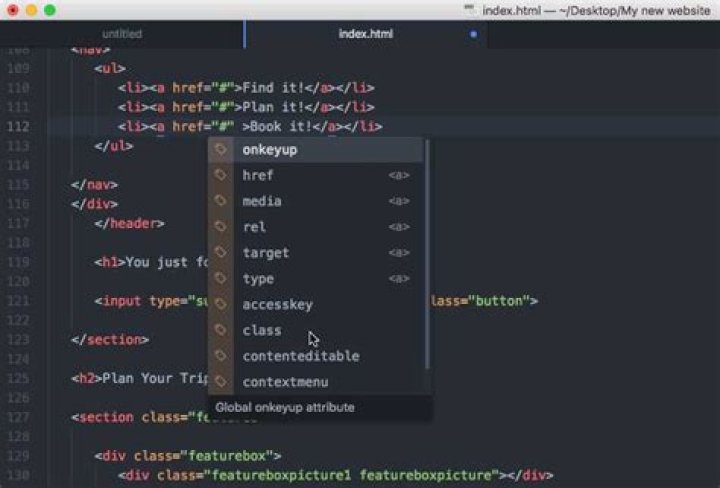Image resolution: width=720 pixels, height=488 pixels.
Task: Click the modified dot on index.html tab
Action: click(473, 34)
